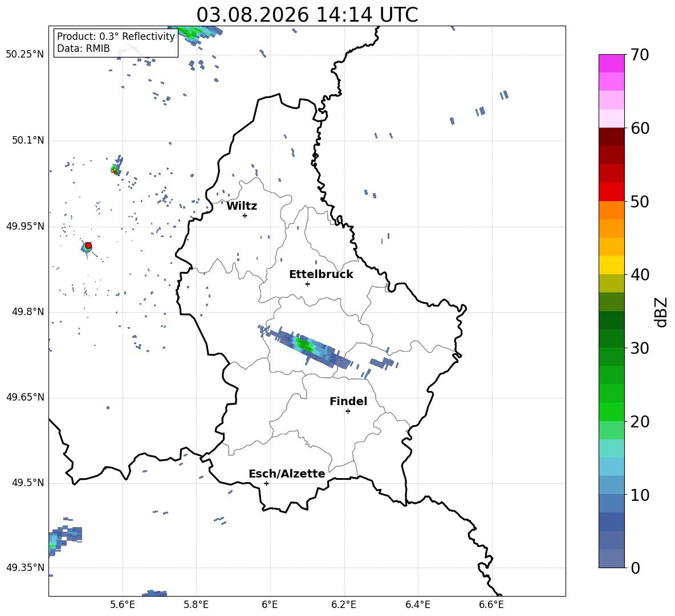Click the Esch/Alzette city label

click(x=287, y=474)
